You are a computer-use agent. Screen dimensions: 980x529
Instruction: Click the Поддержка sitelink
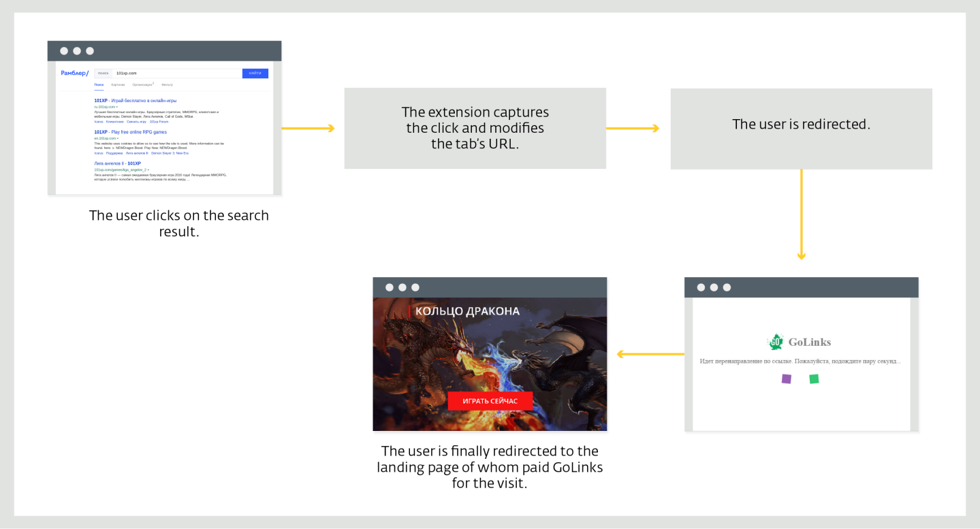click(114, 153)
